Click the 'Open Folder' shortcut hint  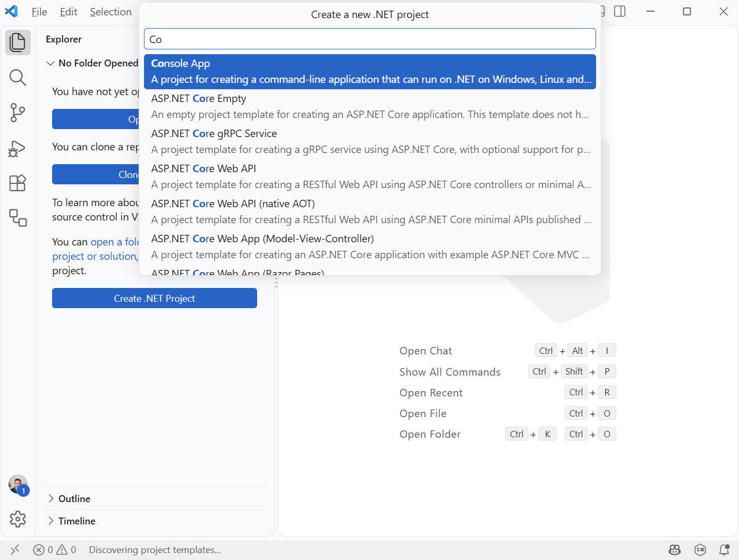(430, 434)
